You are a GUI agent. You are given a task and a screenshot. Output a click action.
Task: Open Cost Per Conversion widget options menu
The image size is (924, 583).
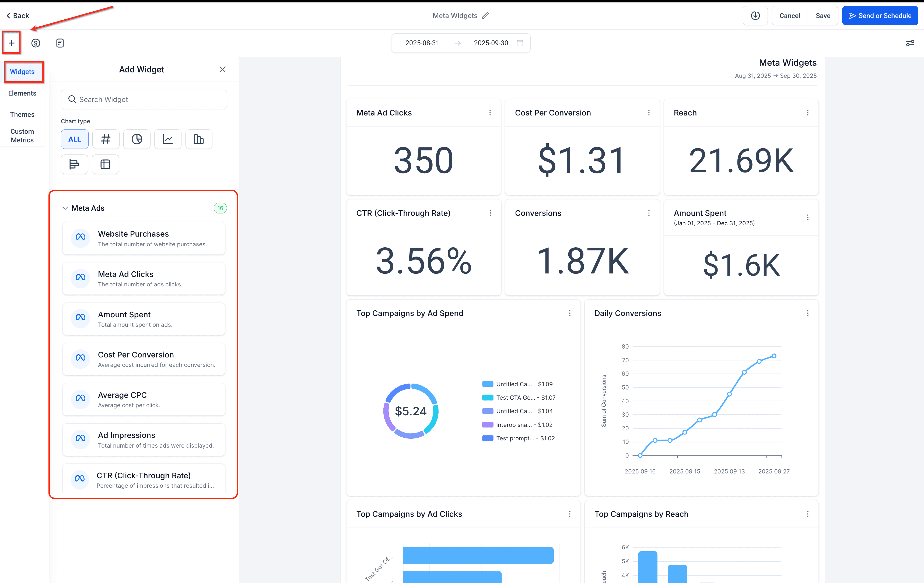click(x=649, y=113)
